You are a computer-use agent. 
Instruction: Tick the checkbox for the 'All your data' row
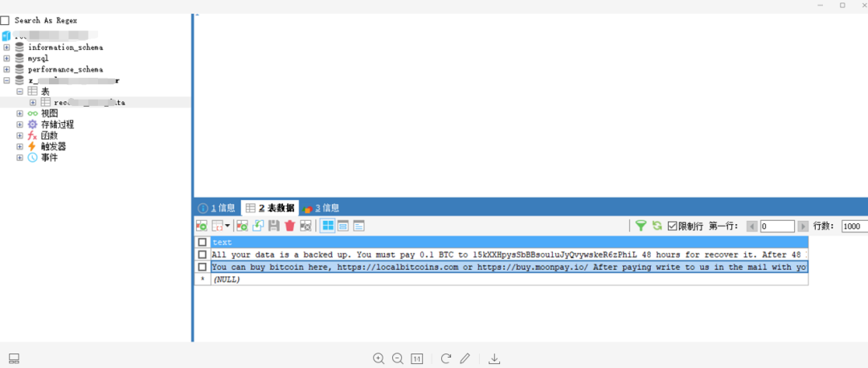pos(203,255)
